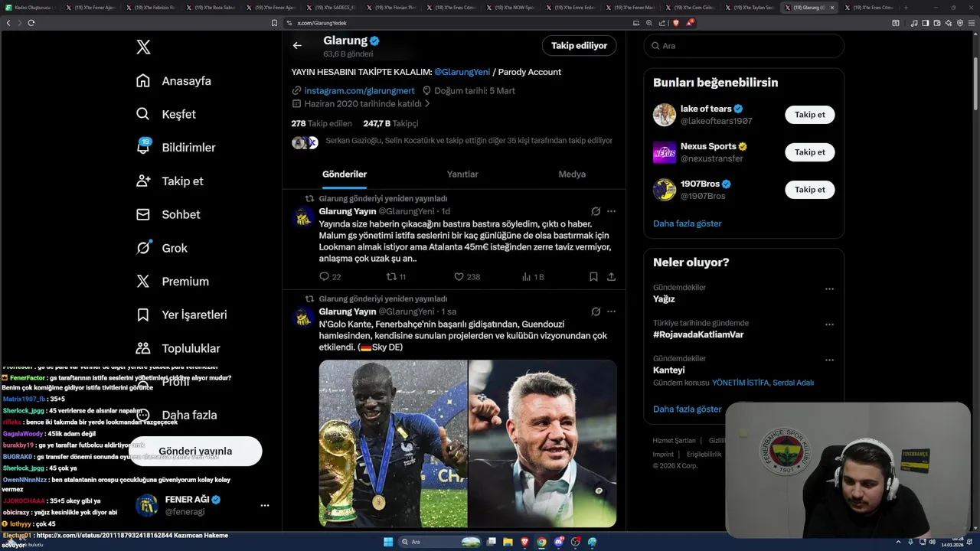Open the Kante World Cup photo

point(393,444)
